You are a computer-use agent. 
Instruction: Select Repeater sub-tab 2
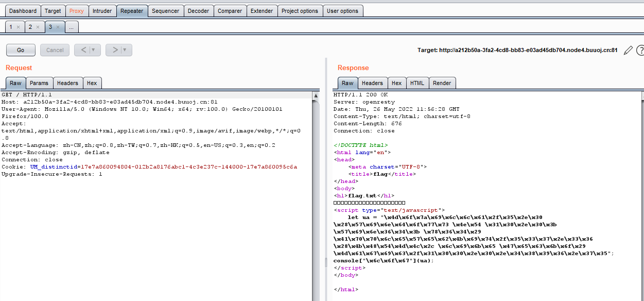31,27
